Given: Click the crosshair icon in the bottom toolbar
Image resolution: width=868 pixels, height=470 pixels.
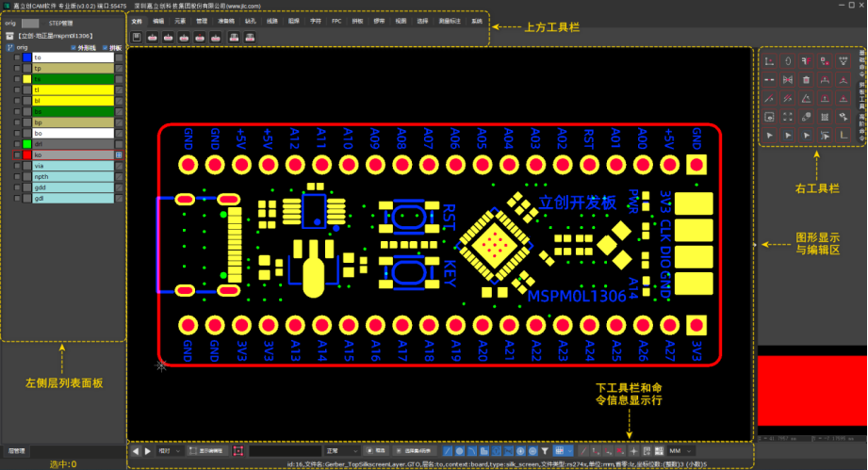Looking at the screenshot, I should coord(633,451).
